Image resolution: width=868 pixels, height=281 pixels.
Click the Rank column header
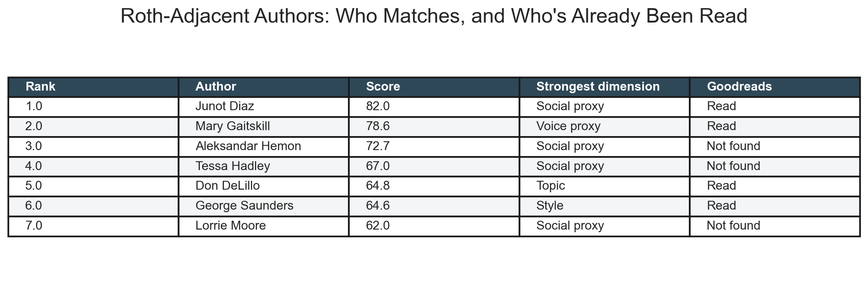coord(40,87)
